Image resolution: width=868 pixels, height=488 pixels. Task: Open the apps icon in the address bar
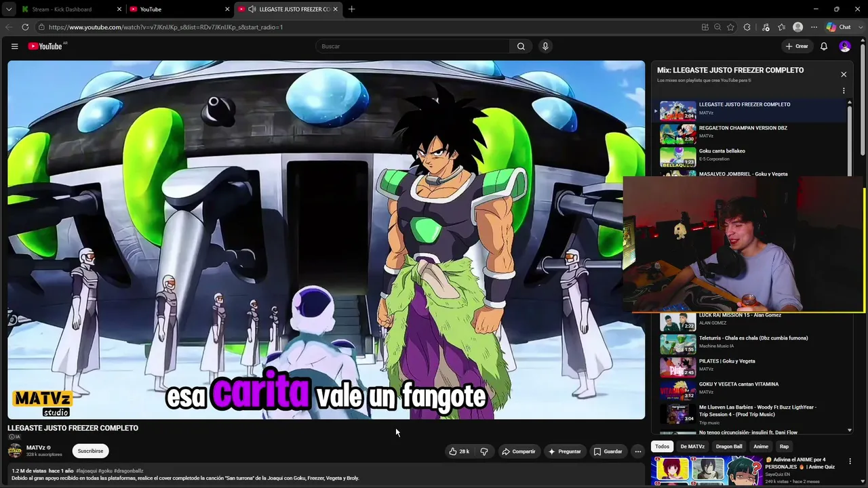coord(705,27)
